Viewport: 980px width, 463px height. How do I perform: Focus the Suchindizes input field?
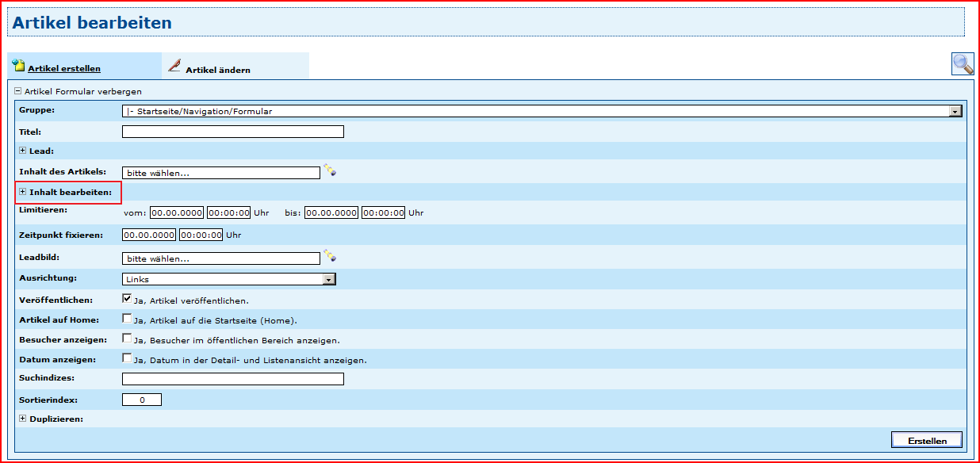click(x=233, y=379)
